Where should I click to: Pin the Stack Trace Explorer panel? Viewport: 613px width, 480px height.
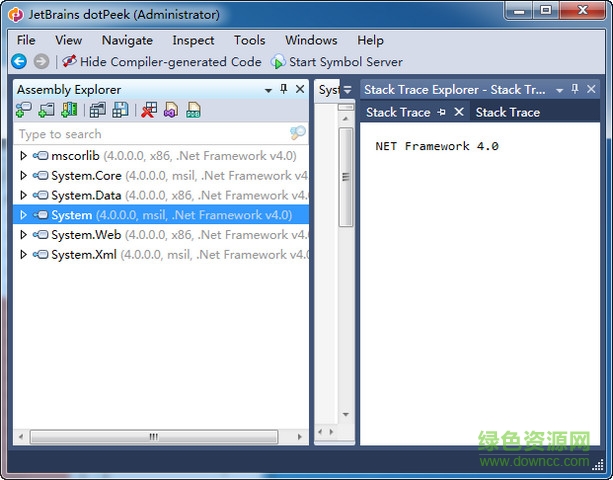575,89
